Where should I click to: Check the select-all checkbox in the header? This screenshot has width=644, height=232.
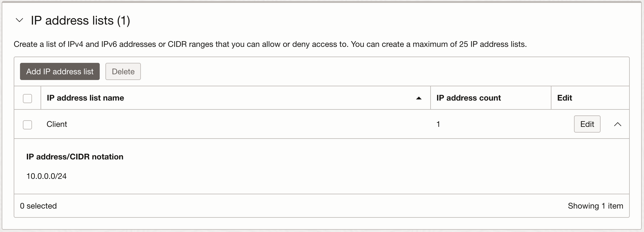[27, 98]
